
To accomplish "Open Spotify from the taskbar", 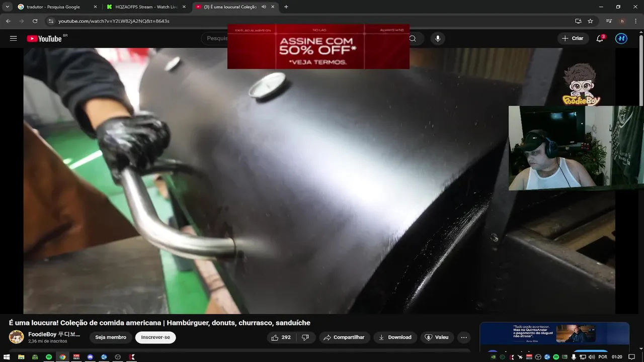I will click(49, 357).
